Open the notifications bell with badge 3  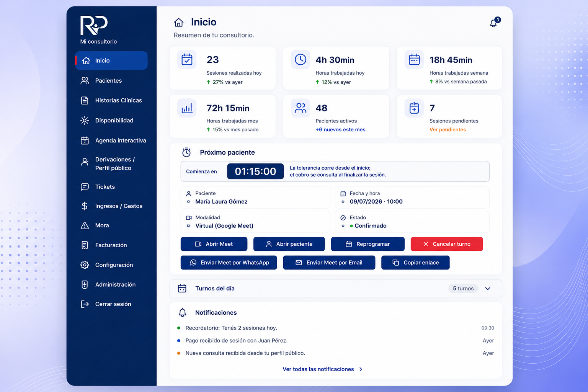[494, 23]
